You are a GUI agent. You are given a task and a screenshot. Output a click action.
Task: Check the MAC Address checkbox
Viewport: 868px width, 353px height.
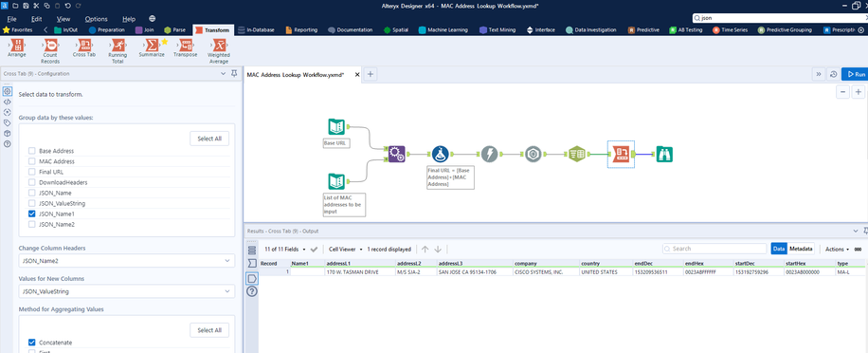tap(32, 161)
